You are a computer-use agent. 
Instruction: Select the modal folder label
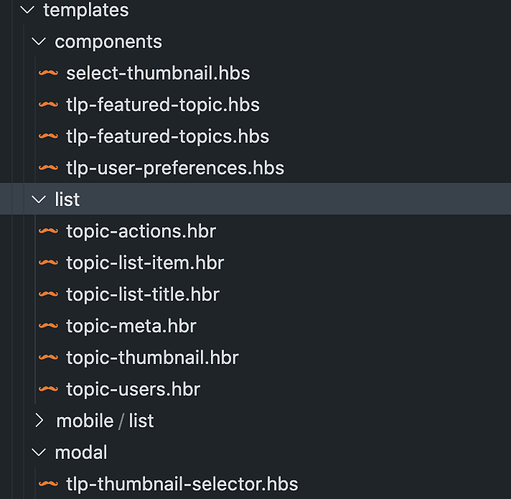[x=81, y=452]
